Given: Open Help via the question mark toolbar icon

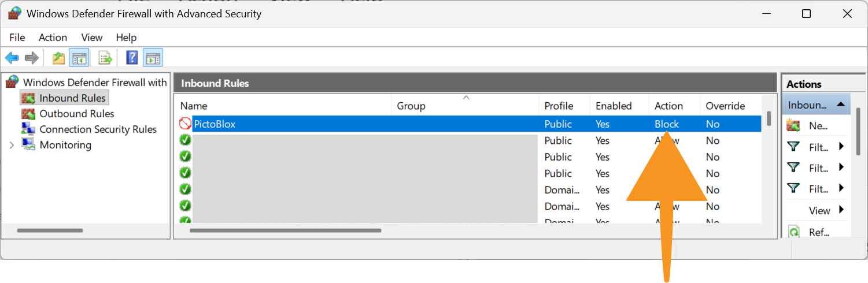Looking at the screenshot, I should pos(132,58).
